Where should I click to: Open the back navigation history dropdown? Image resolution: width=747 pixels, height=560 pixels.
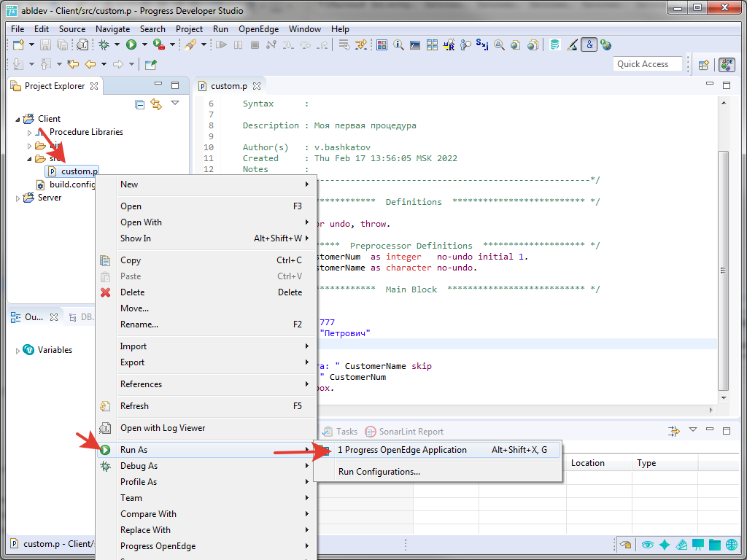pos(104,64)
